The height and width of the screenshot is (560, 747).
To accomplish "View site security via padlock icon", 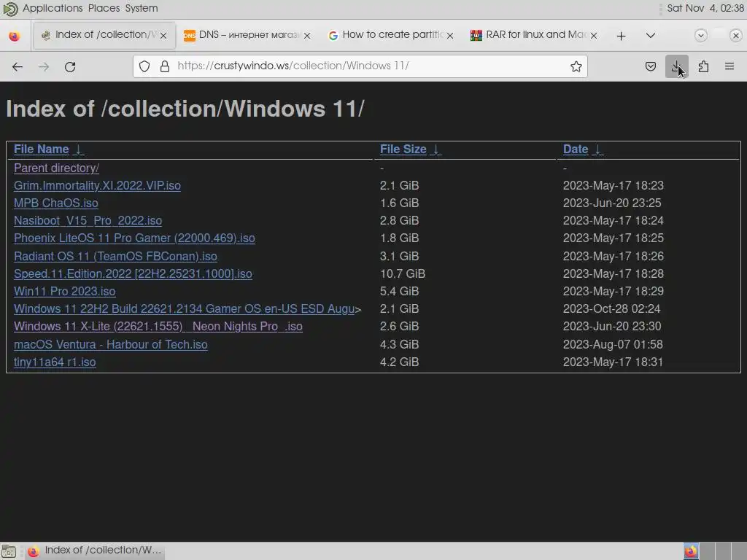I will (165, 66).
